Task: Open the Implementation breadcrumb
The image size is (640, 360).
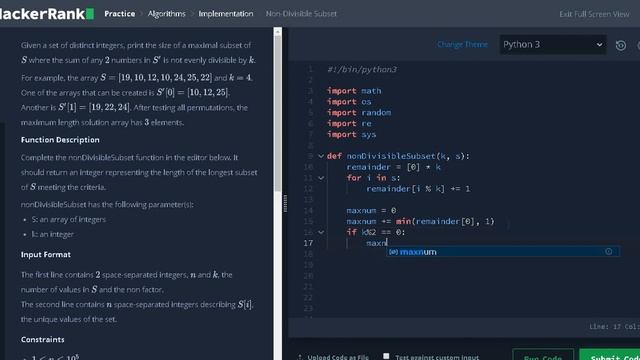Action: click(x=226, y=14)
